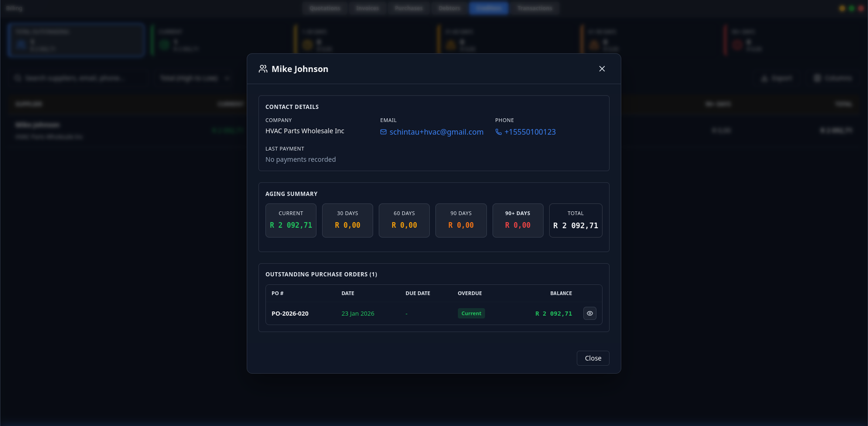Image resolution: width=868 pixels, height=426 pixels.
Task: Click the PO-2026-020 order number
Action: click(x=290, y=314)
